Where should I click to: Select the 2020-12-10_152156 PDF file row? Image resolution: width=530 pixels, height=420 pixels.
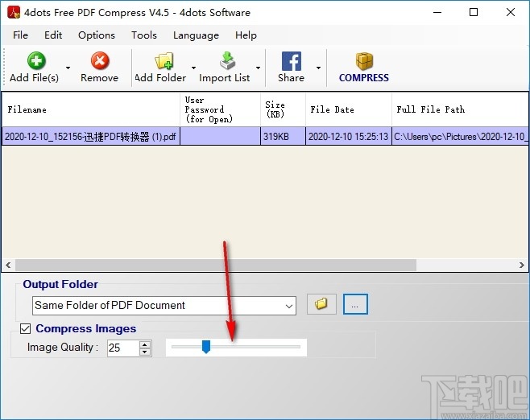coord(265,137)
